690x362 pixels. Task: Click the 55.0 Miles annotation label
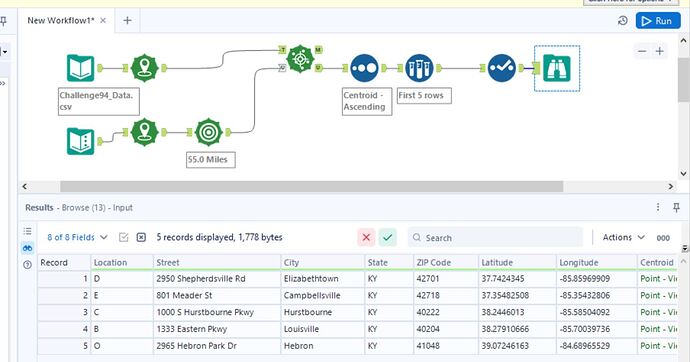tap(210, 160)
